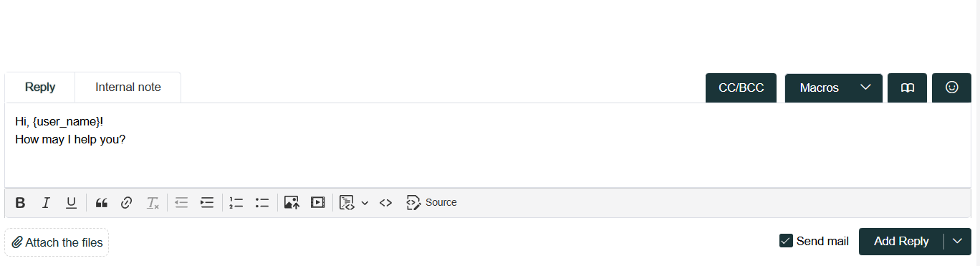Viewport: 980px width, 266px height.
Task: Click the CC/BCC button
Action: pos(741,87)
